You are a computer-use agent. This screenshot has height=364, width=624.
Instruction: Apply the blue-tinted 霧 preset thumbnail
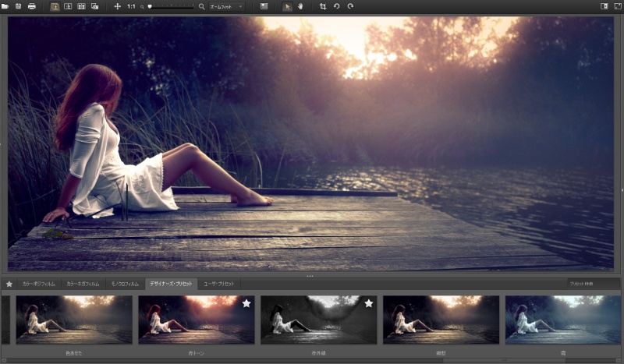(563, 320)
